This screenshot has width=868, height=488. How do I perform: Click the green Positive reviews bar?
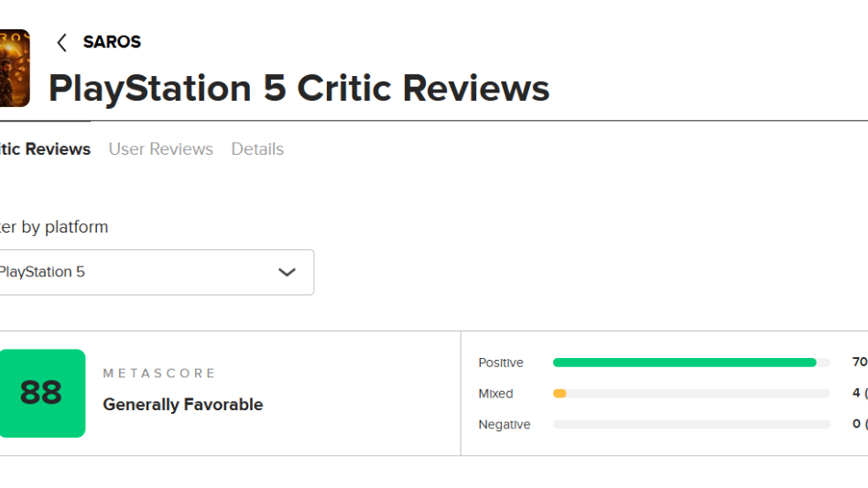(684, 363)
